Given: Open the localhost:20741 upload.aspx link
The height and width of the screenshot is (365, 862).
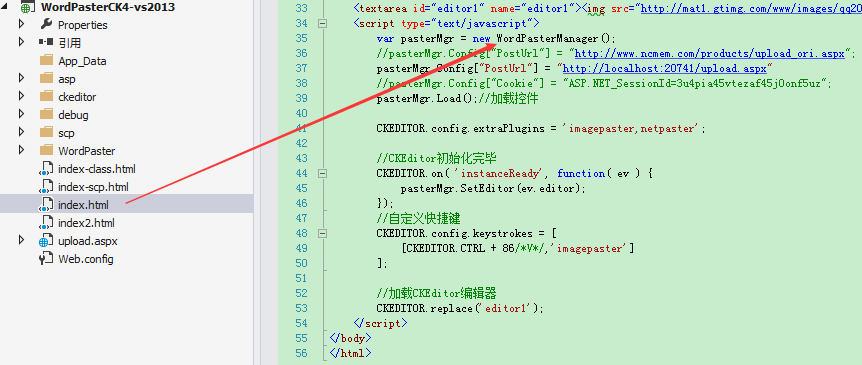Looking at the screenshot, I should (664, 68).
